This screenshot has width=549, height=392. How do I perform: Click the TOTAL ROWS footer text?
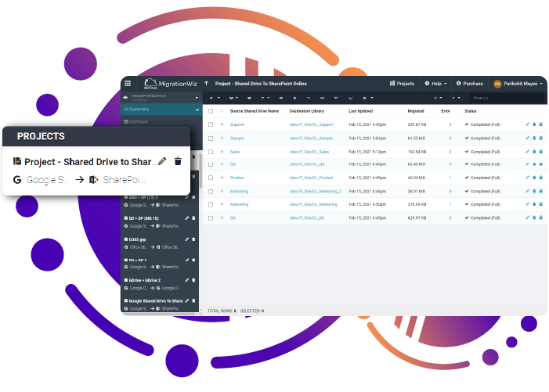pyautogui.click(x=222, y=311)
